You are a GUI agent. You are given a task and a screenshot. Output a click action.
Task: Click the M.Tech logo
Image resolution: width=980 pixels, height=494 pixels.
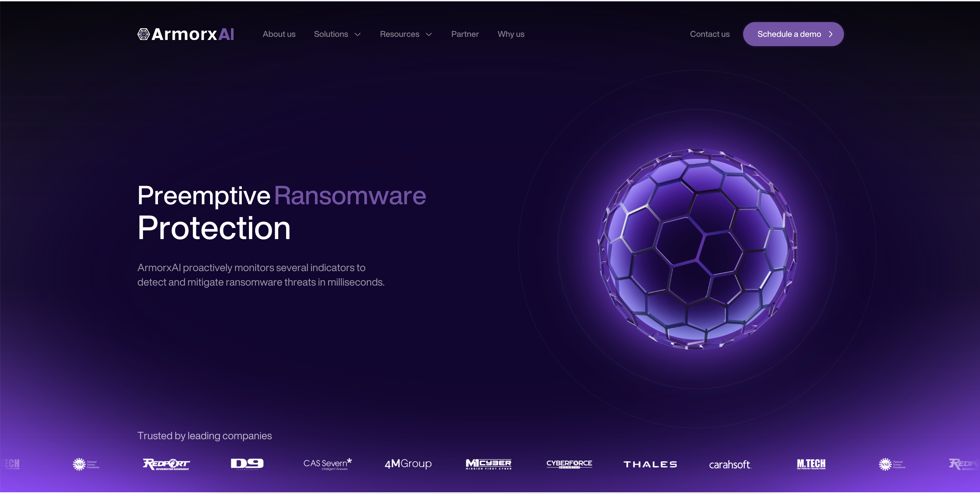point(811,464)
